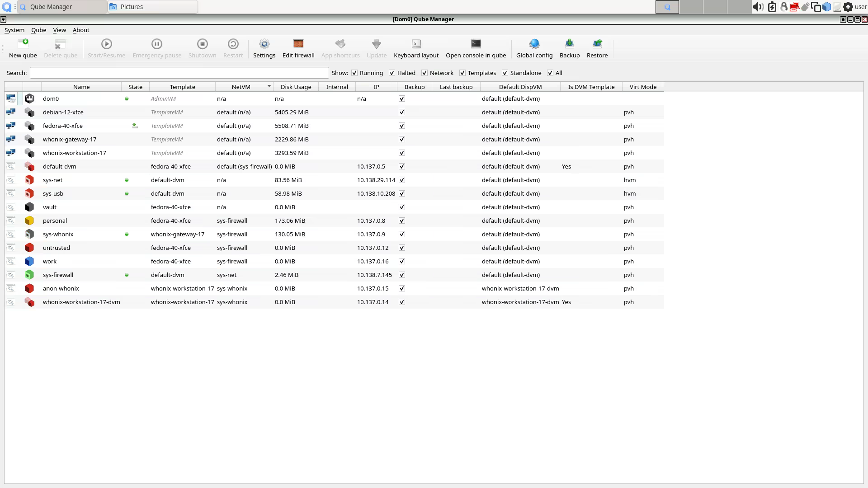Click the Update toolbar icon
This screenshot has height=488, width=868.
[x=377, y=44]
